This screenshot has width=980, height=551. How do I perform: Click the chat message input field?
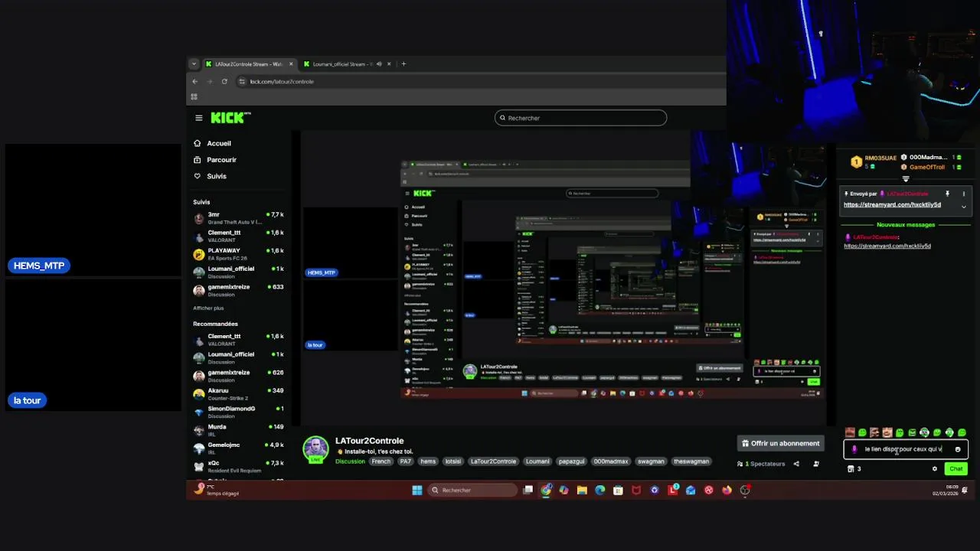pyautogui.click(x=906, y=449)
